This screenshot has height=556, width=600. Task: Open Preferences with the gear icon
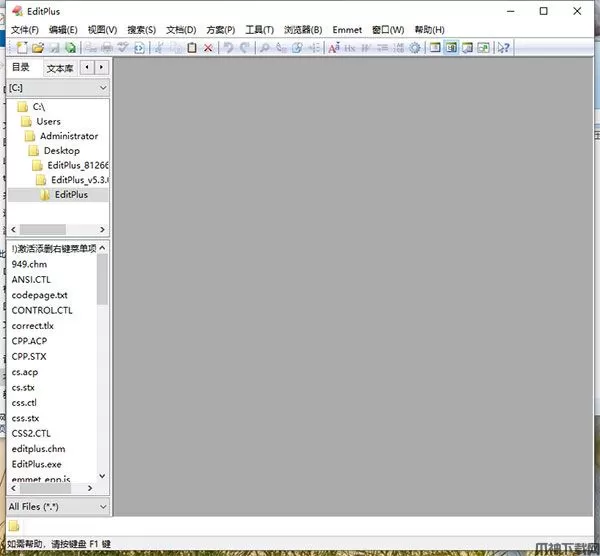[x=415, y=48]
